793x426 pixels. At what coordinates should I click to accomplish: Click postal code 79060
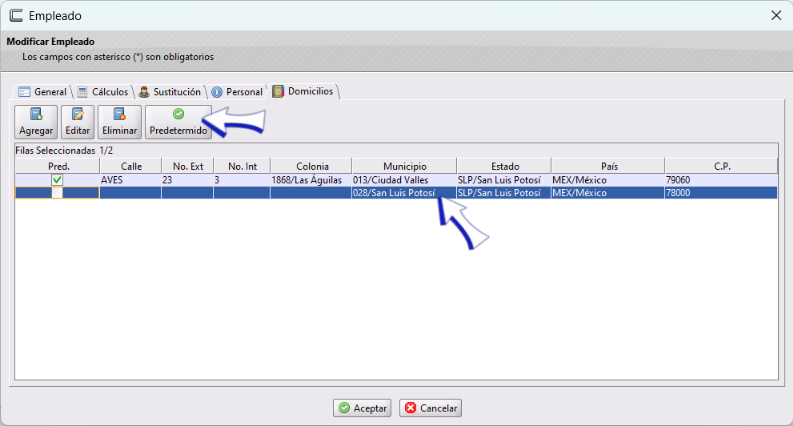[721, 180]
